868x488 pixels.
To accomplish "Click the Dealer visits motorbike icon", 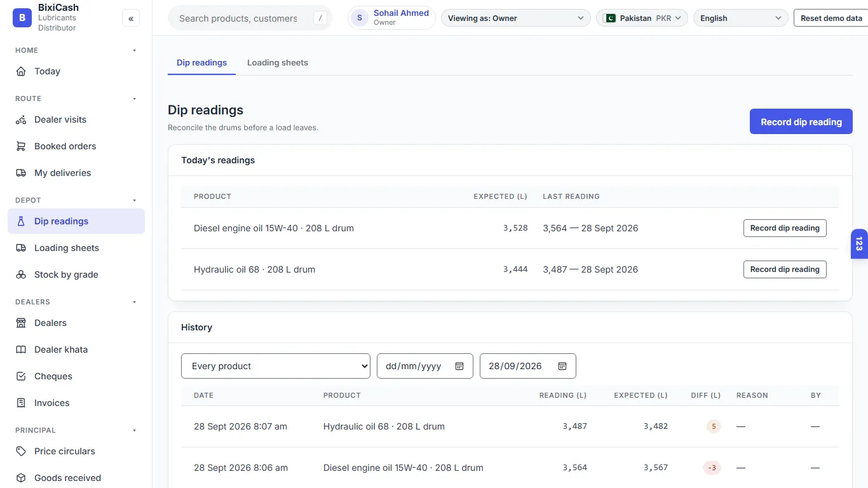I will tap(21, 119).
